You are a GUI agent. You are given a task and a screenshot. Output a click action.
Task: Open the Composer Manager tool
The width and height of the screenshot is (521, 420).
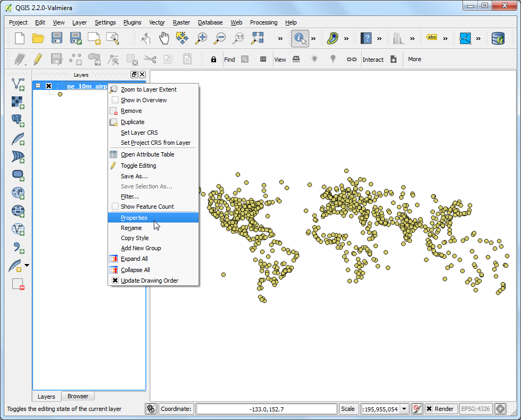coord(113,38)
